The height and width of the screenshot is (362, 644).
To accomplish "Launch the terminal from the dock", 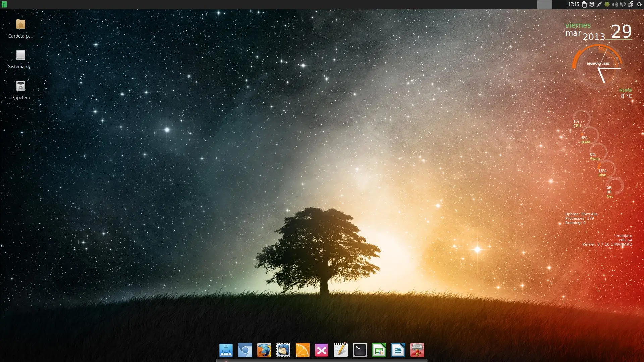I will 360,350.
